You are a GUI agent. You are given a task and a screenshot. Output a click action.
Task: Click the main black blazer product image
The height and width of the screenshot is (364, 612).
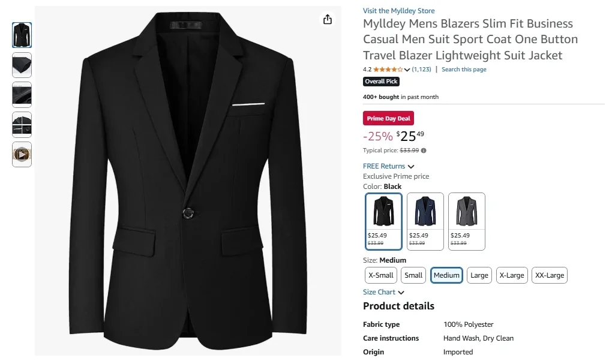coord(188,180)
